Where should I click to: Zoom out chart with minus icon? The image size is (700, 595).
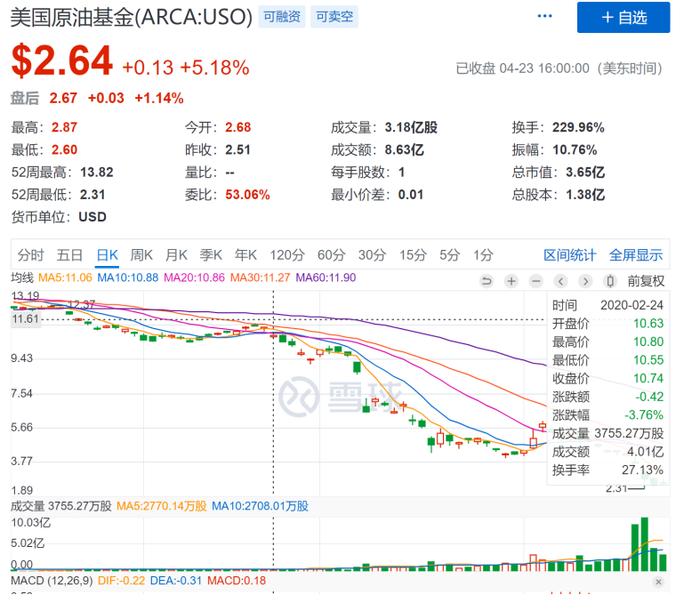536,281
